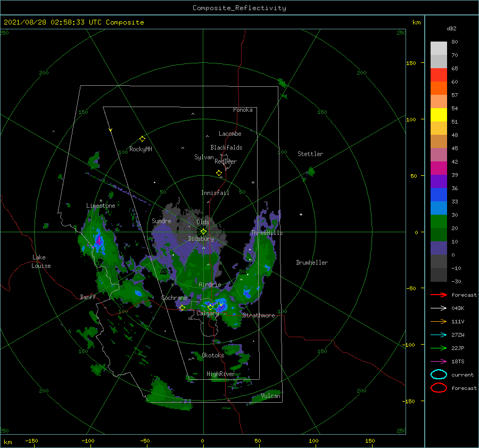
Task: Click the yellow diamond marker near RockyMH
Action: 142,139
